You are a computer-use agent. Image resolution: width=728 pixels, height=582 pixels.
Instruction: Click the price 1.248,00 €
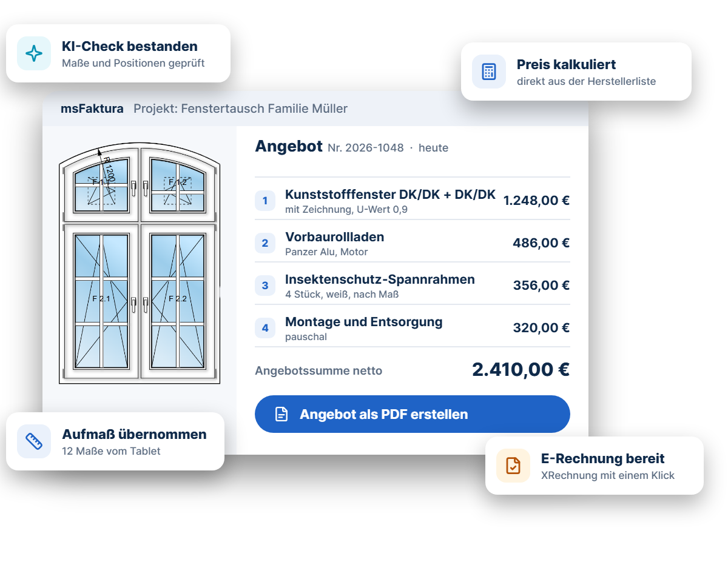coord(536,201)
